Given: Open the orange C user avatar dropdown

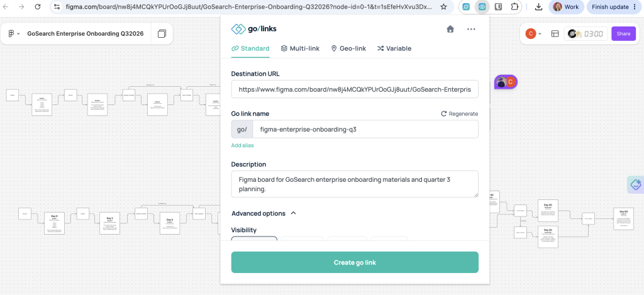Looking at the screenshot, I should [x=533, y=34].
